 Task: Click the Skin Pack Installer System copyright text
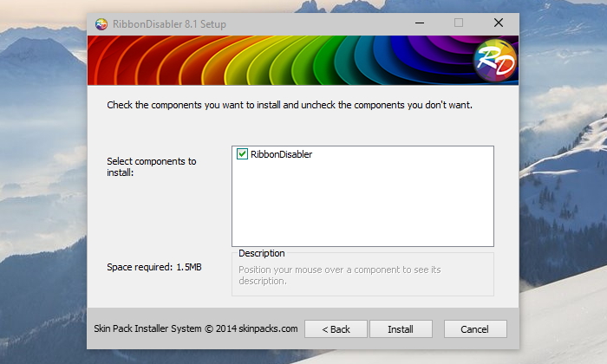point(196,328)
